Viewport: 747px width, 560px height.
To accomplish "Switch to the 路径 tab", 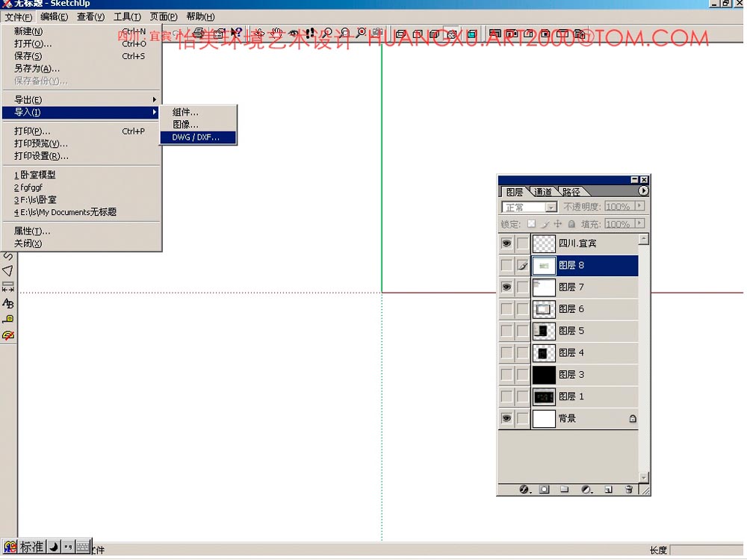I will 571,191.
